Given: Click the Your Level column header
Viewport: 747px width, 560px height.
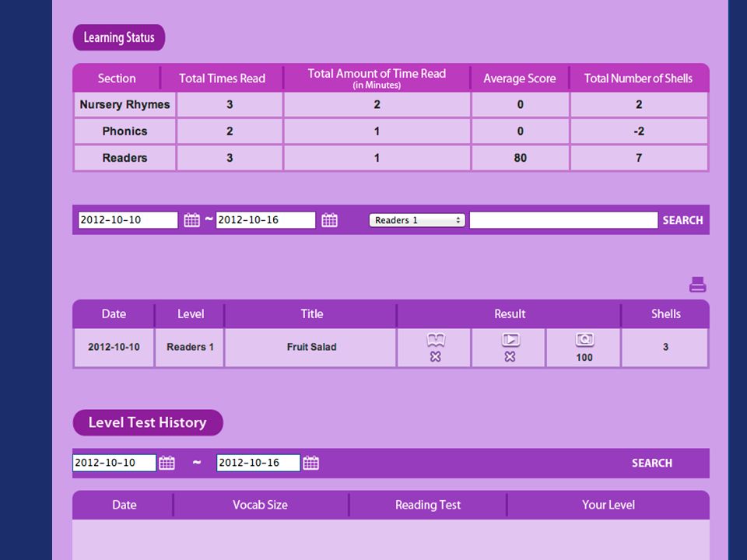Looking at the screenshot, I should (608, 506).
